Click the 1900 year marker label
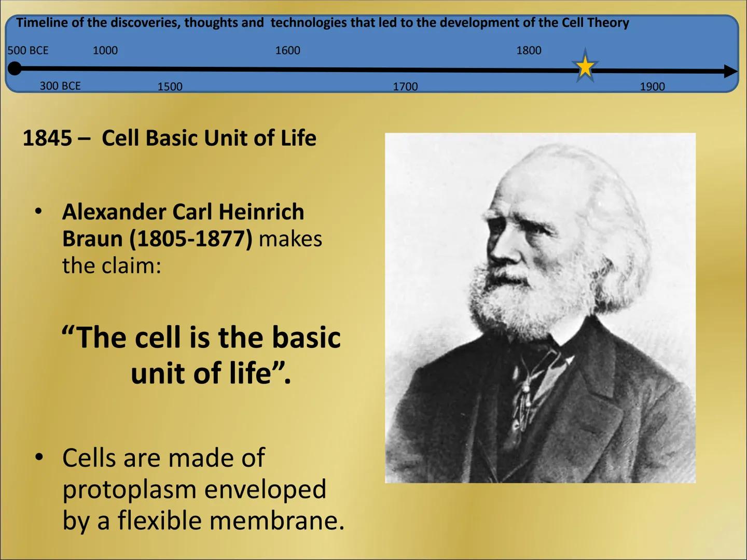 tap(652, 87)
